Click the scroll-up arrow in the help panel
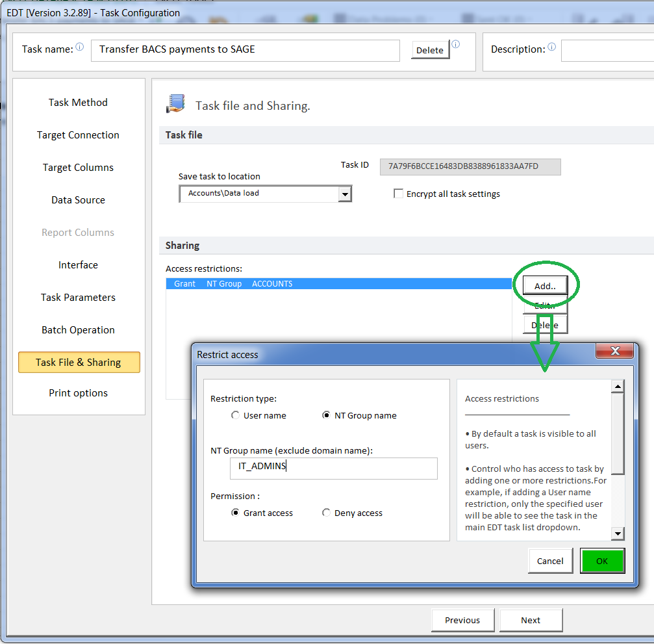This screenshot has width=654, height=644. [618, 385]
